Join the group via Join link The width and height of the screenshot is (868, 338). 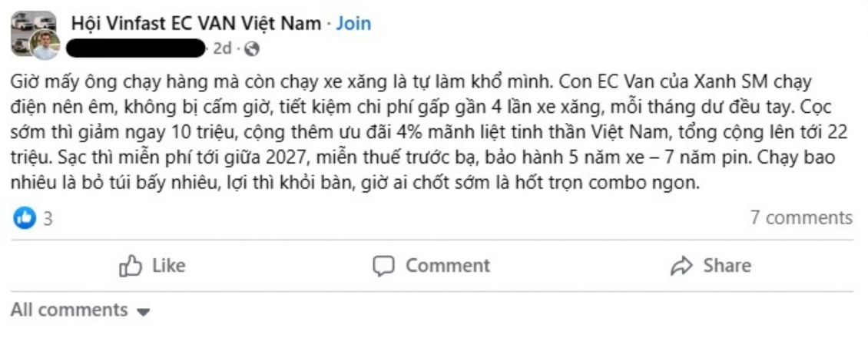353,23
